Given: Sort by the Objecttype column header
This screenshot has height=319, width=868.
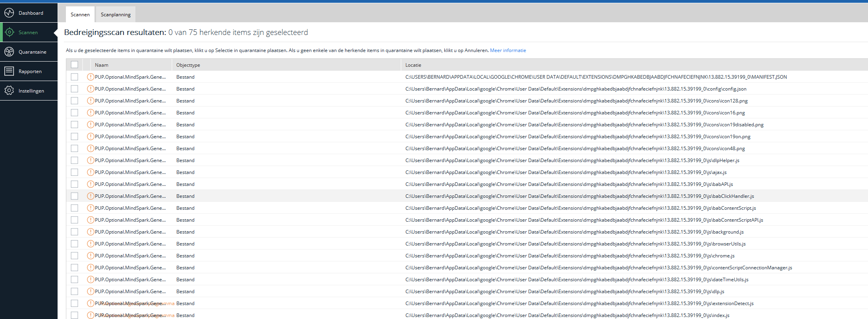Looking at the screenshot, I should [x=188, y=65].
